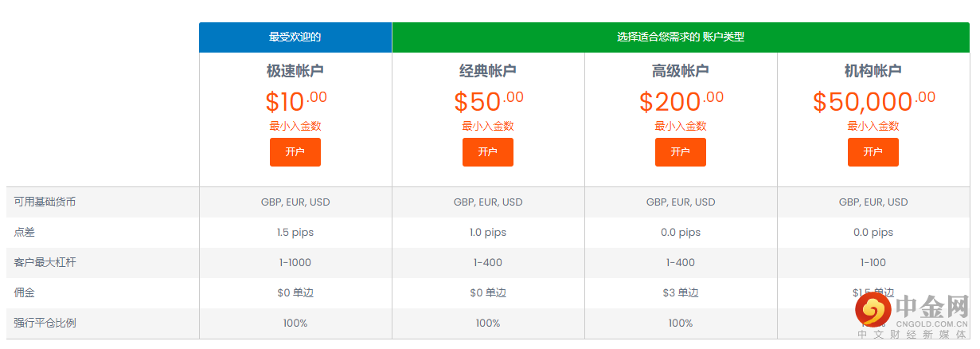Select the 可用基础货币 row label
Image resolution: width=980 pixels, height=349 pixels.
[45, 202]
